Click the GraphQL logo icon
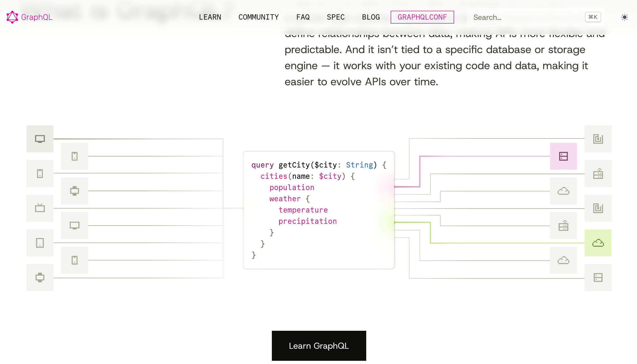This screenshot has width=637, height=364. [x=12, y=17]
